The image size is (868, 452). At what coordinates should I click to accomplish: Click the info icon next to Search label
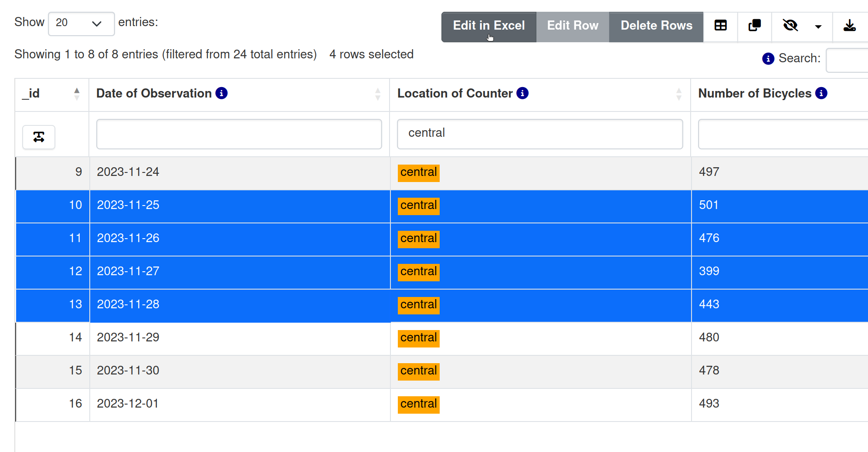coord(767,58)
